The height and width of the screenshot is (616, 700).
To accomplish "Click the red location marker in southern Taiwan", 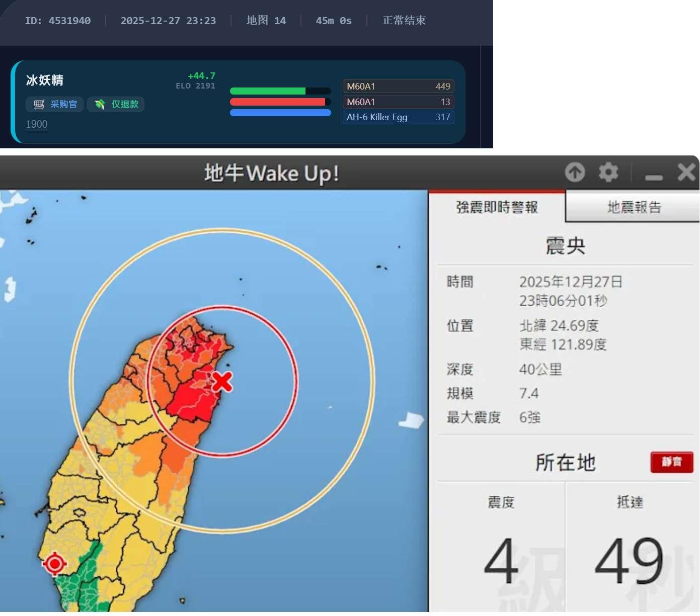I will (x=55, y=564).
